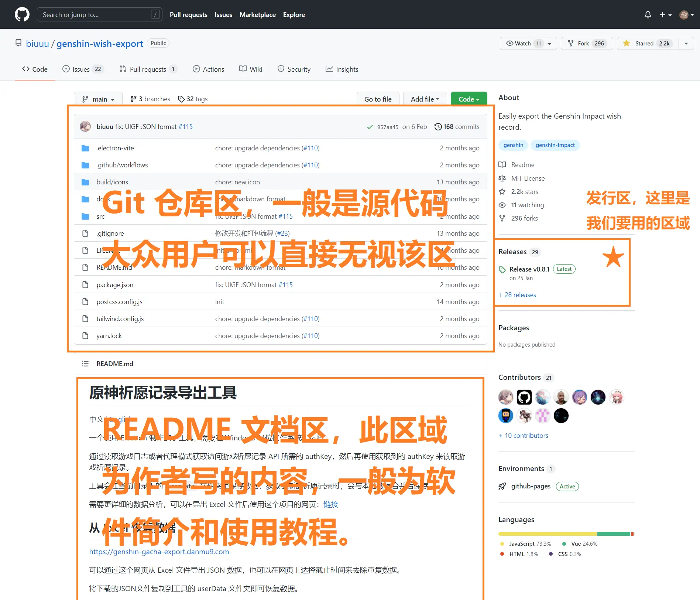The image size is (700, 600).
Task: View the 296 forks link
Action: pos(518,218)
